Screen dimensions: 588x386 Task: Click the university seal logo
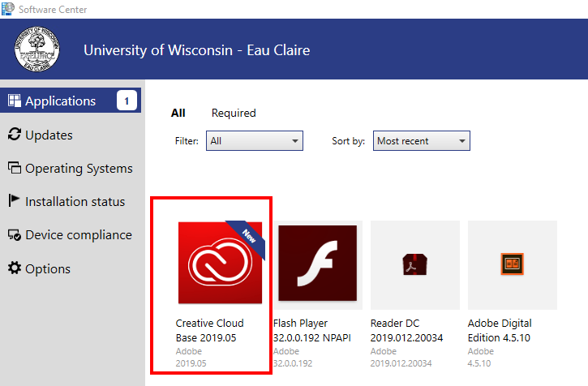pos(36,50)
